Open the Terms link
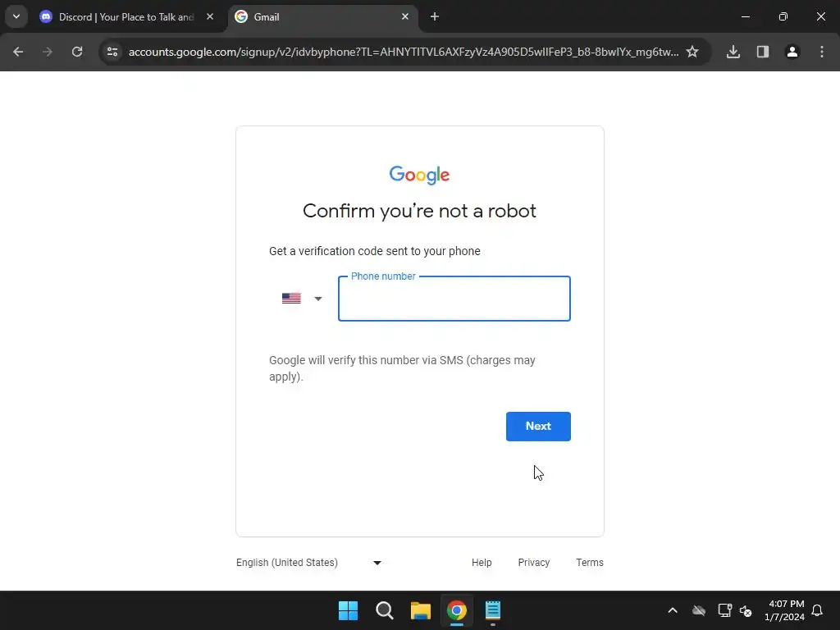Screen dimensions: 840x630 click(x=590, y=563)
